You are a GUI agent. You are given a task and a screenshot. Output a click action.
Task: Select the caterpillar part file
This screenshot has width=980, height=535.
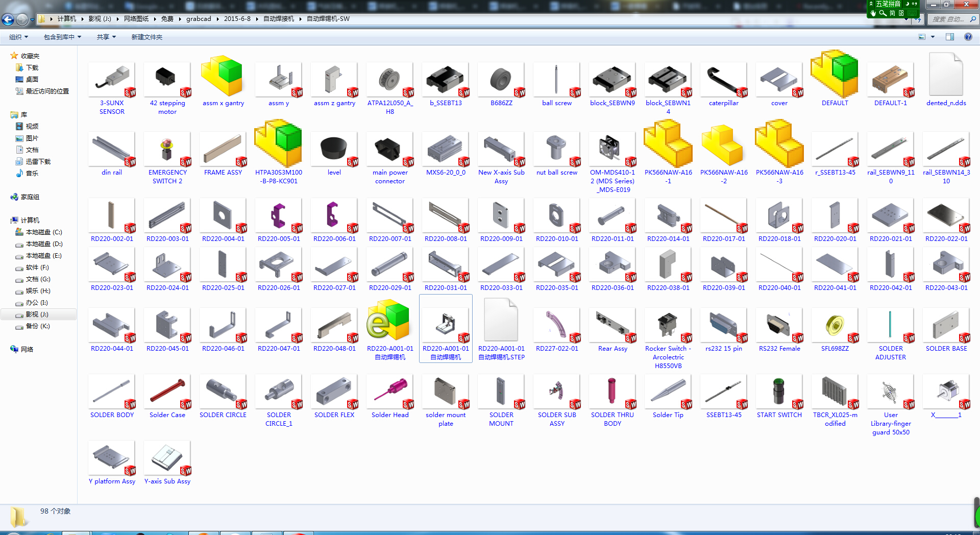click(724, 83)
